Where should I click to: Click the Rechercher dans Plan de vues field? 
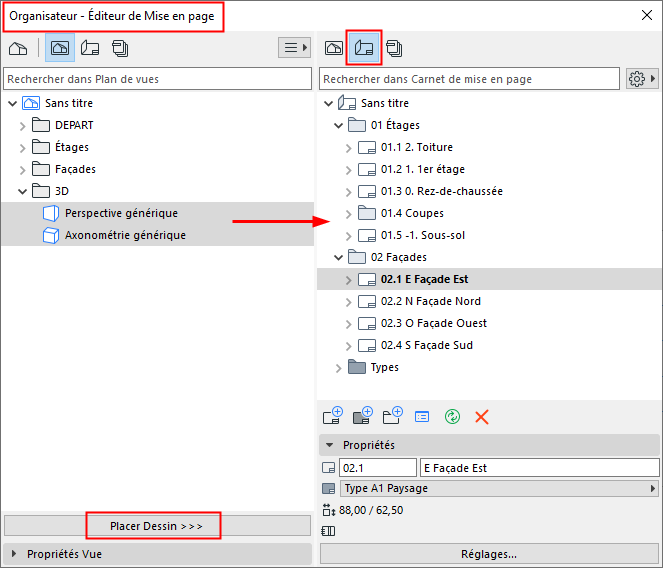(157, 79)
